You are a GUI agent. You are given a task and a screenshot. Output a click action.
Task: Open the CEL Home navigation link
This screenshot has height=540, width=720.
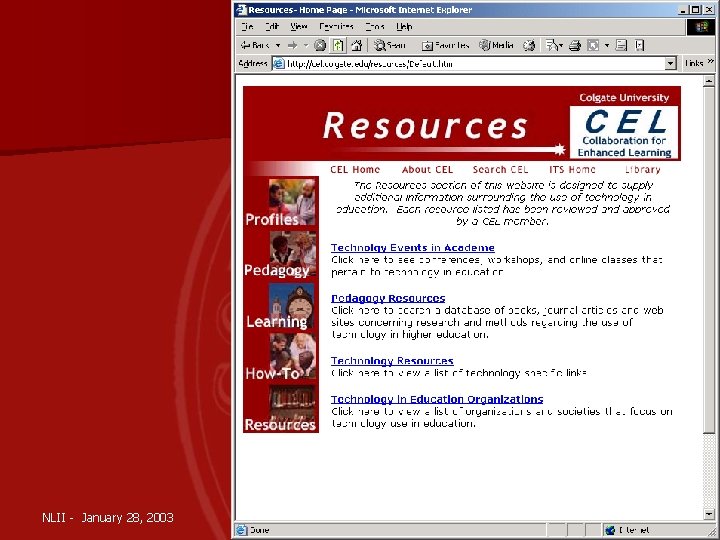355,169
